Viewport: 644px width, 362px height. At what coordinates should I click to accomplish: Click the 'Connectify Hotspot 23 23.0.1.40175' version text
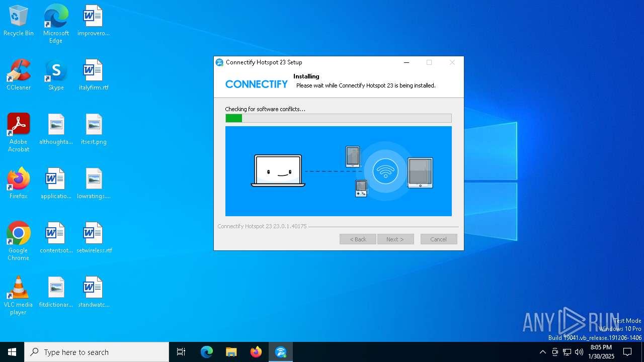pyautogui.click(x=262, y=226)
